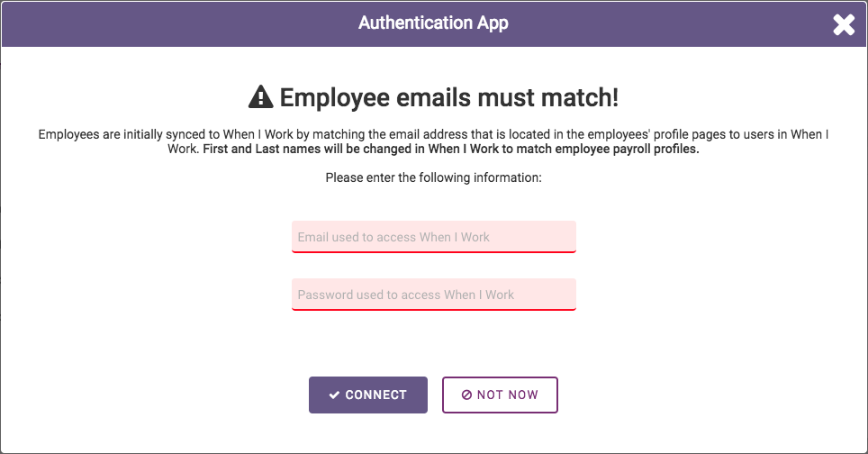
Task: Click the Employees are initially synced paragraph
Action: (433, 141)
